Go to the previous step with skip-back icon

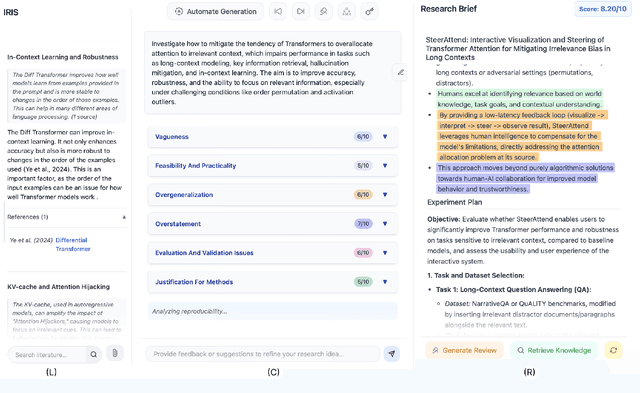(x=278, y=11)
